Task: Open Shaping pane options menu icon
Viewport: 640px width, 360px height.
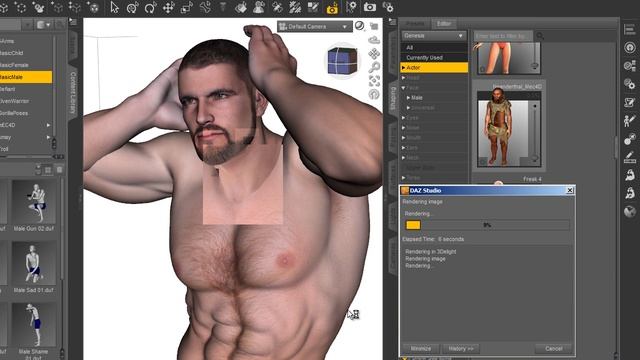Action: [x=392, y=22]
